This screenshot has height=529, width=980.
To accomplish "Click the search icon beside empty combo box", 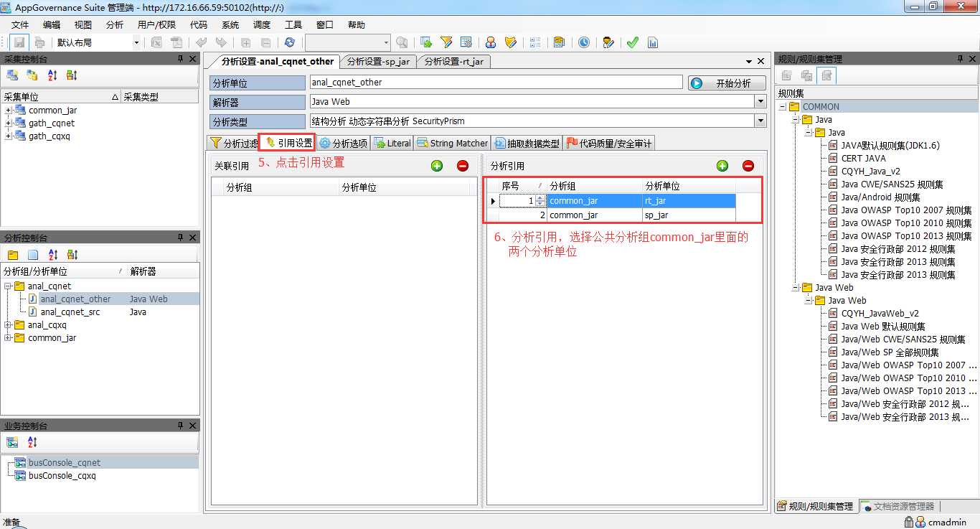I will (x=402, y=42).
